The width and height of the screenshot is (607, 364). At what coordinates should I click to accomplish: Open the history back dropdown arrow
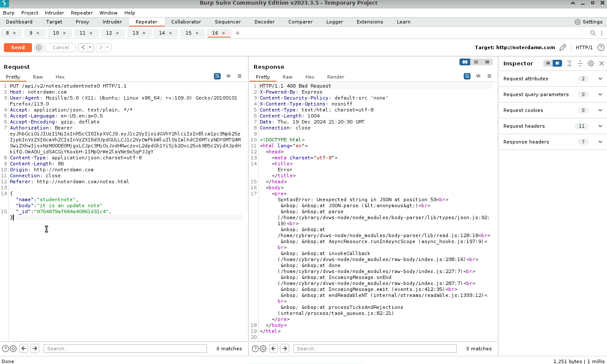pos(90,47)
